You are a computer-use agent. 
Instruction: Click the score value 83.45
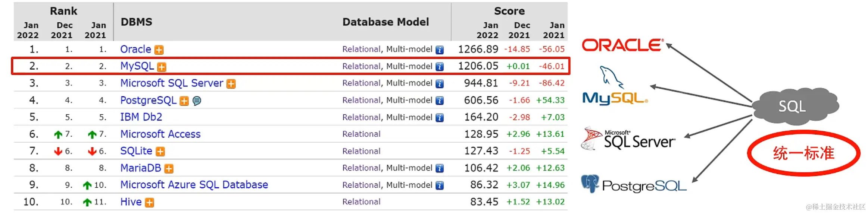click(x=484, y=202)
